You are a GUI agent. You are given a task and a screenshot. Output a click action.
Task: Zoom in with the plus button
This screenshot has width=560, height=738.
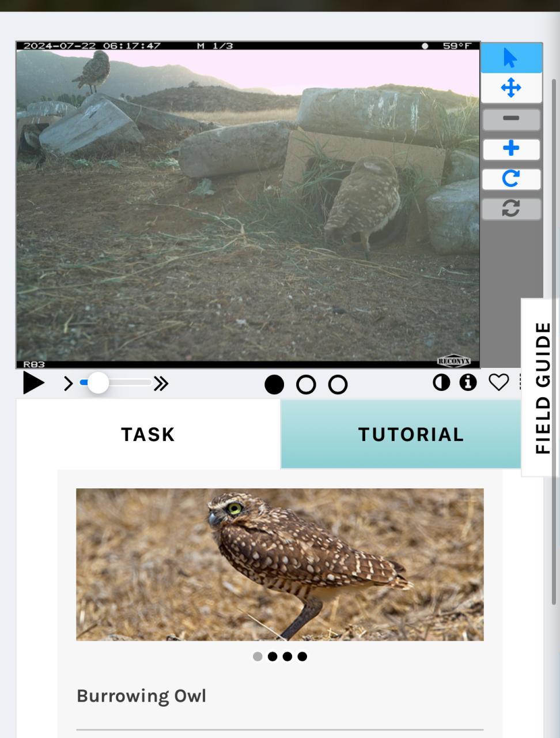(x=512, y=149)
